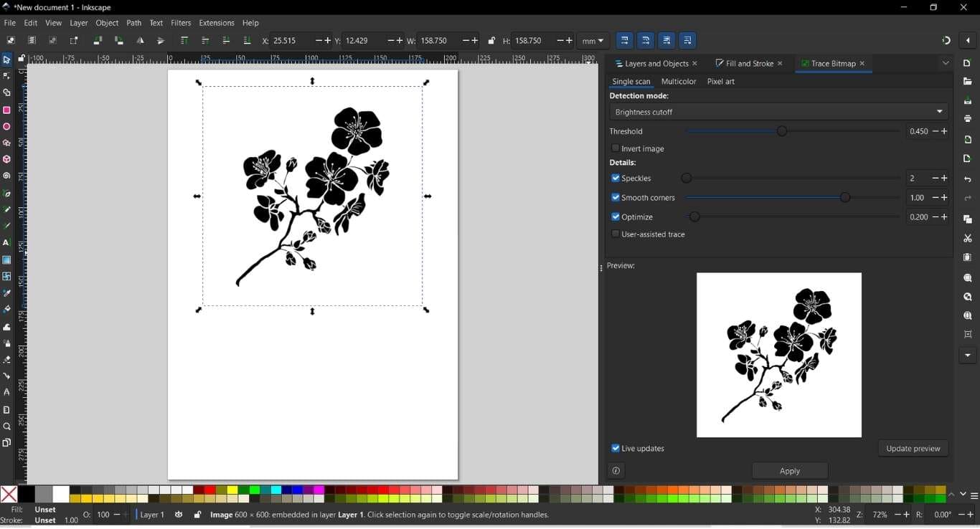The image size is (980, 529).
Task: Decrease the Speckles value with minus
Action: (x=936, y=178)
